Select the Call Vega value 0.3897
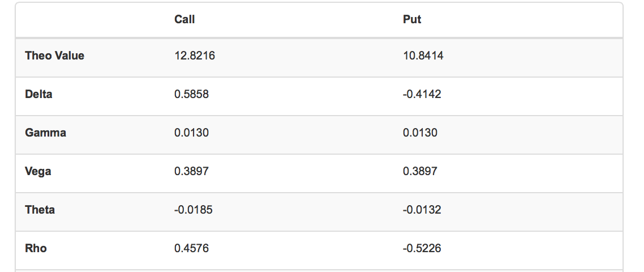The width and height of the screenshot is (644, 272). (192, 171)
